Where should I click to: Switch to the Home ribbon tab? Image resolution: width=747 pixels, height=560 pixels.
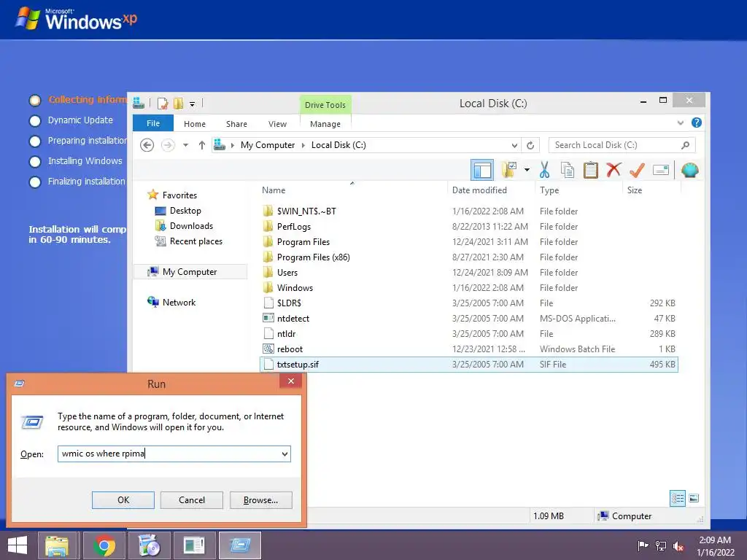click(x=194, y=124)
